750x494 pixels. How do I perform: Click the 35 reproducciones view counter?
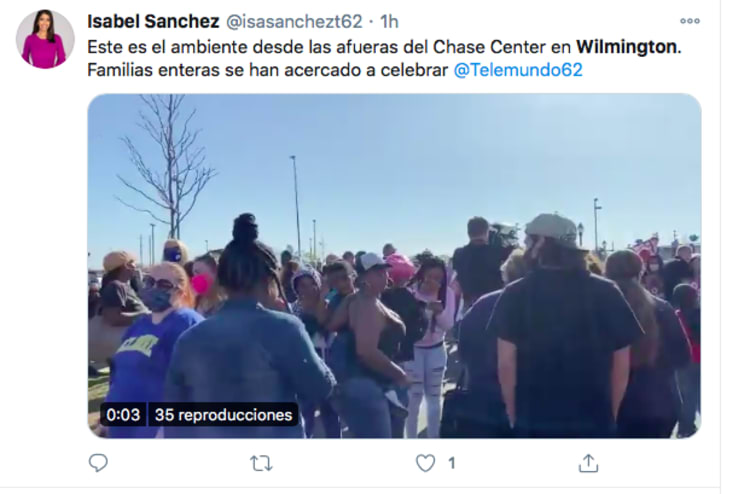[x=223, y=415]
